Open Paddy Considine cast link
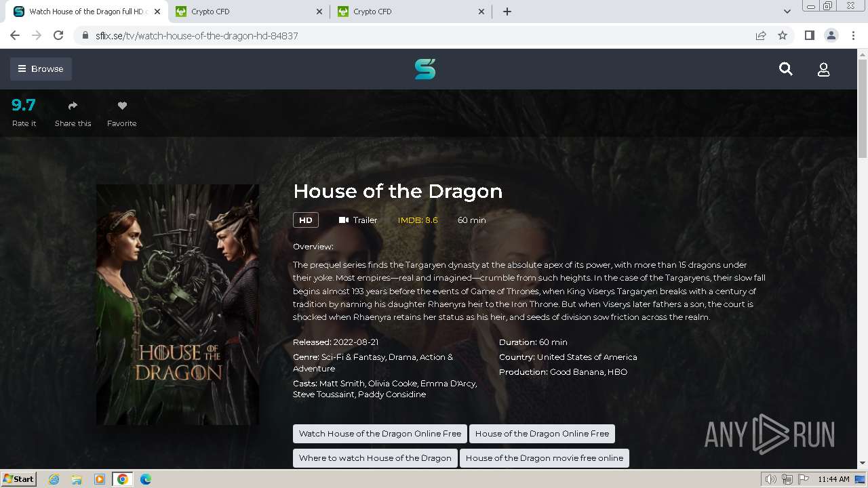868x488 pixels. coord(392,394)
